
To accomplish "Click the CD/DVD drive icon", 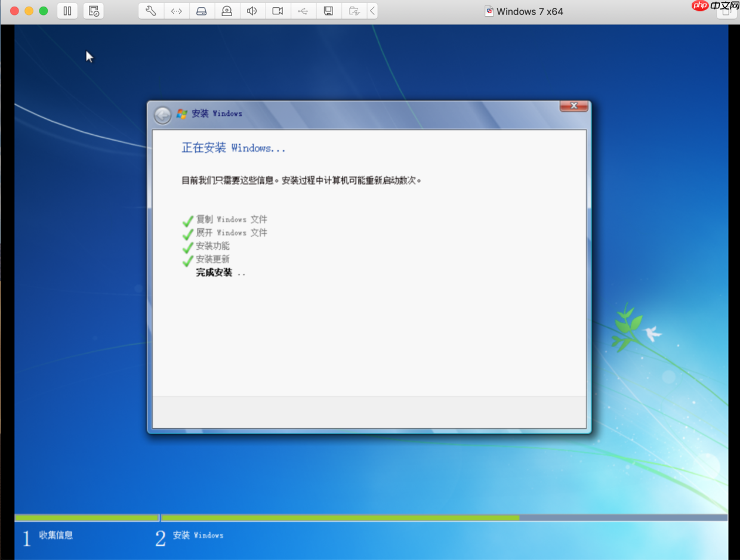I will coord(227,11).
